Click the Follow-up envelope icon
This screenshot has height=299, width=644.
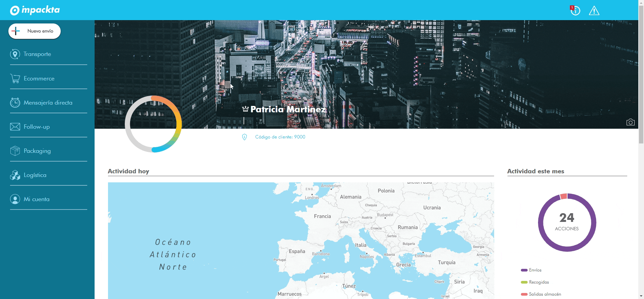coord(15,127)
